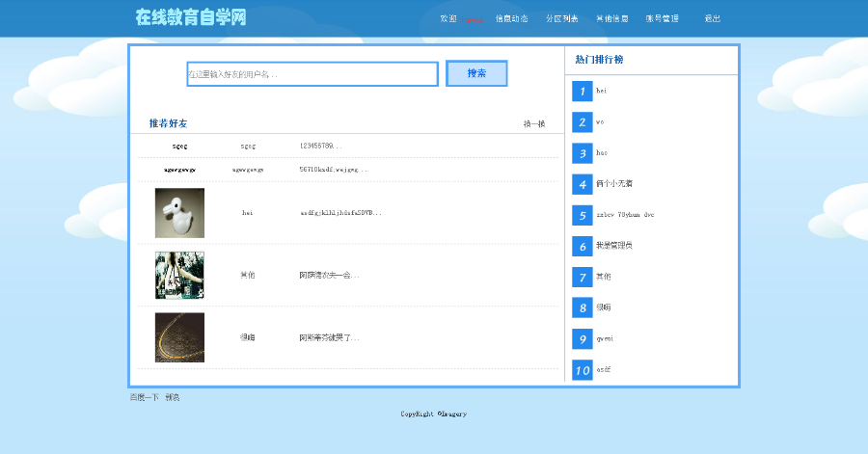Click the friend username search field
This screenshot has height=454, width=868.
(312, 74)
